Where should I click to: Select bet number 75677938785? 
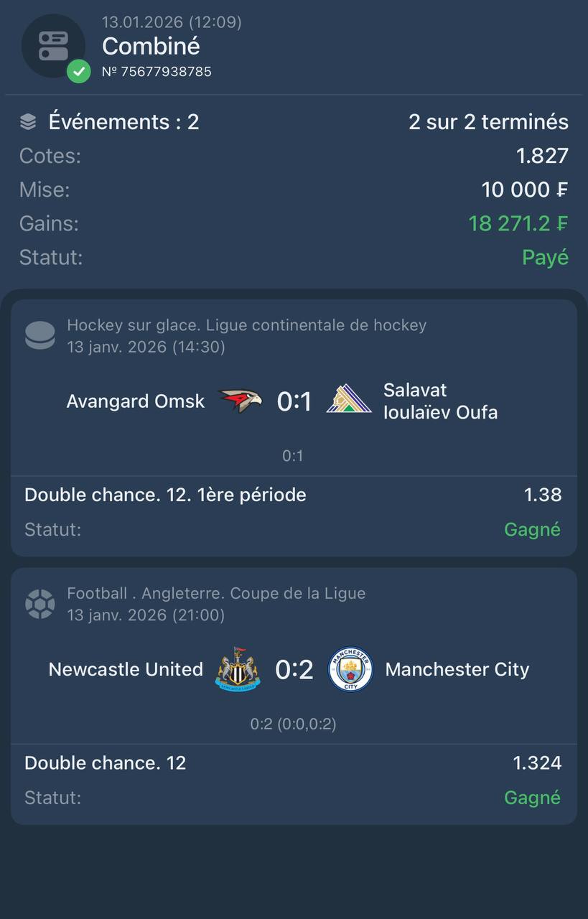(x=157, y=72)
